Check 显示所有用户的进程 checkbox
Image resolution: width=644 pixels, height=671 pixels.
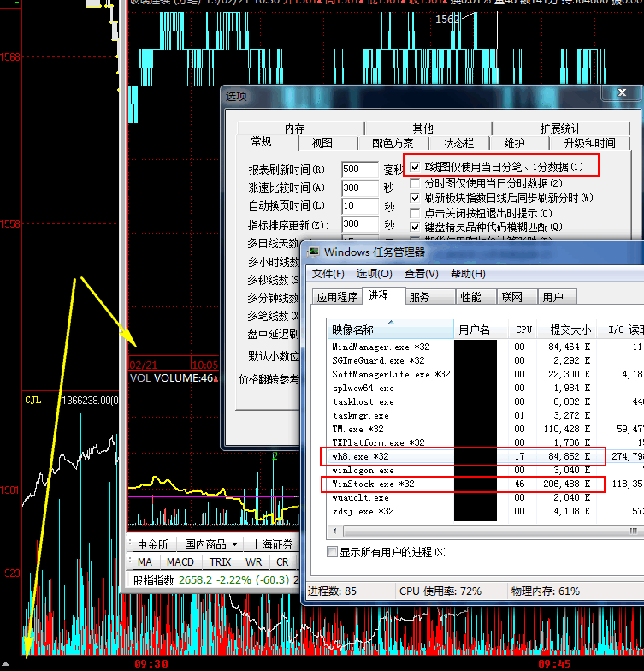coord(334,552)
